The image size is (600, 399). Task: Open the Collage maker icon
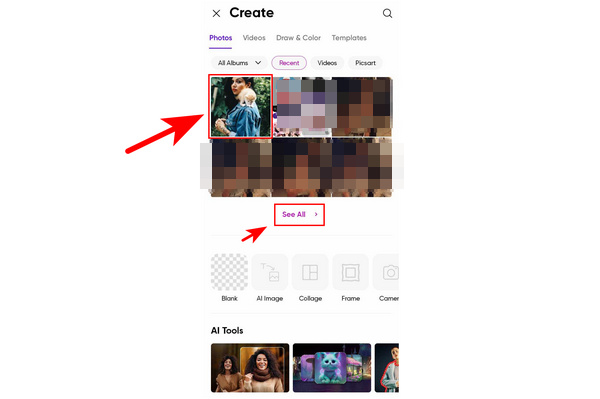310,272
